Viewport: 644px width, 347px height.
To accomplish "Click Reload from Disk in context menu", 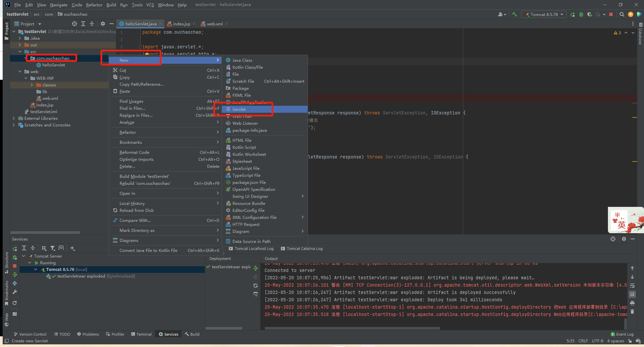I will pyautogui.click(x=166, y=210).
